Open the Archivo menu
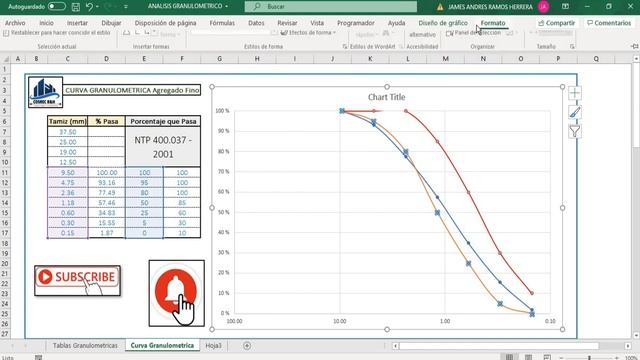 [15, 23]
